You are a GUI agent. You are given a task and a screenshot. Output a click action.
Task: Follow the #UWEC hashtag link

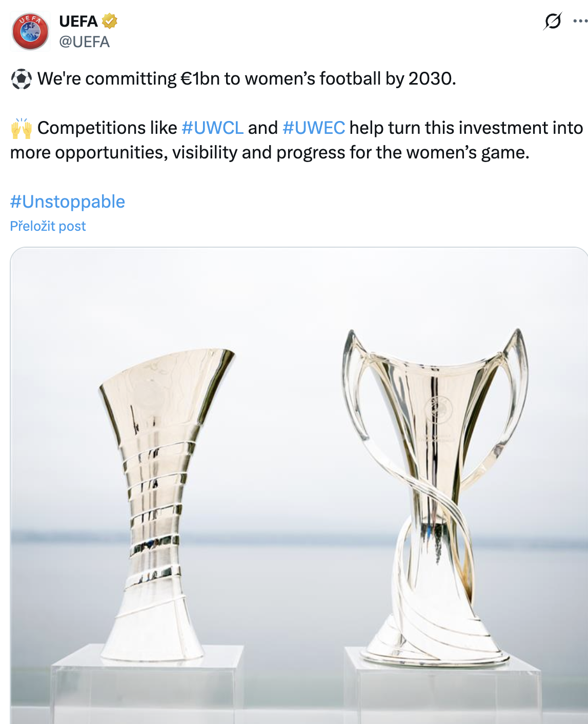pyautogui.click(x=313, y=128)
